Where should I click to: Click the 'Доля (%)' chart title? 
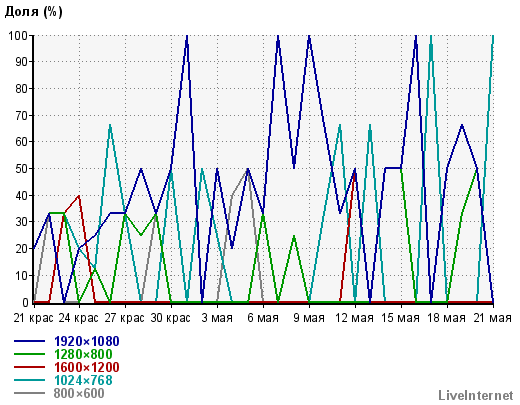33,12
